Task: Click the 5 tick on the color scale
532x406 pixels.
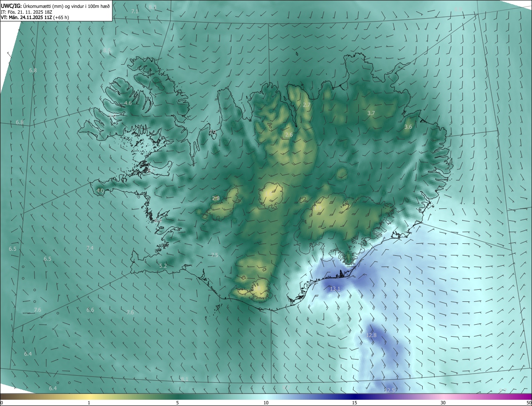Action: 177,403
